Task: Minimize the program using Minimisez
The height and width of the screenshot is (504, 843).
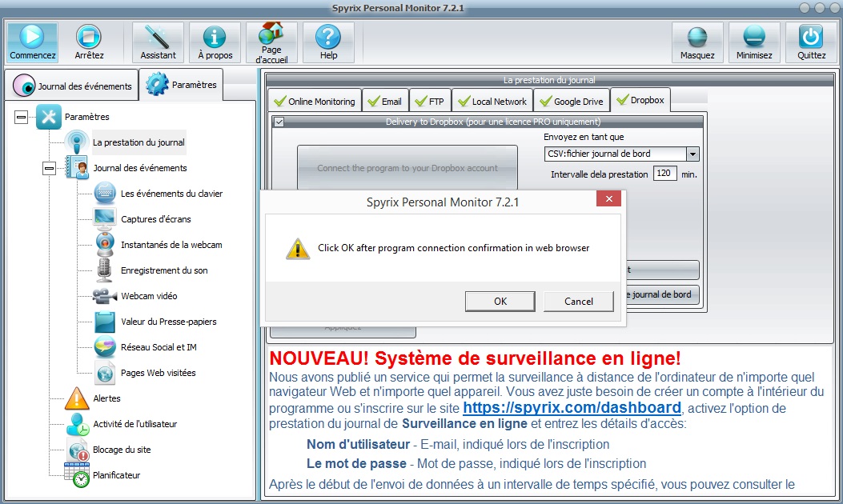Action: (x=754, y=42)
